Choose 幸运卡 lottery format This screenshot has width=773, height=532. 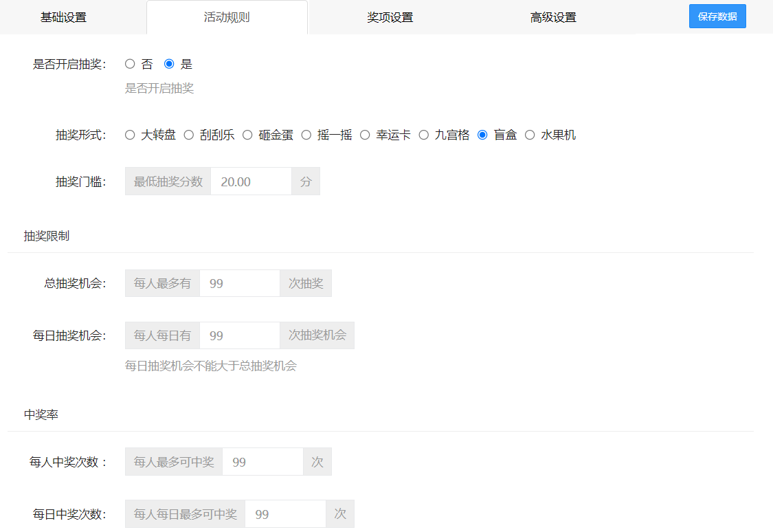coord(365,135)
